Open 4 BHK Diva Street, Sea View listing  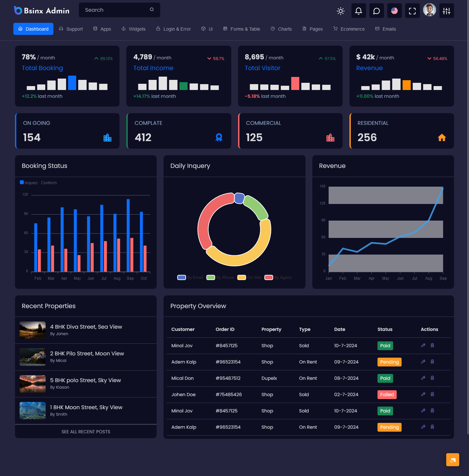[86, 327]
